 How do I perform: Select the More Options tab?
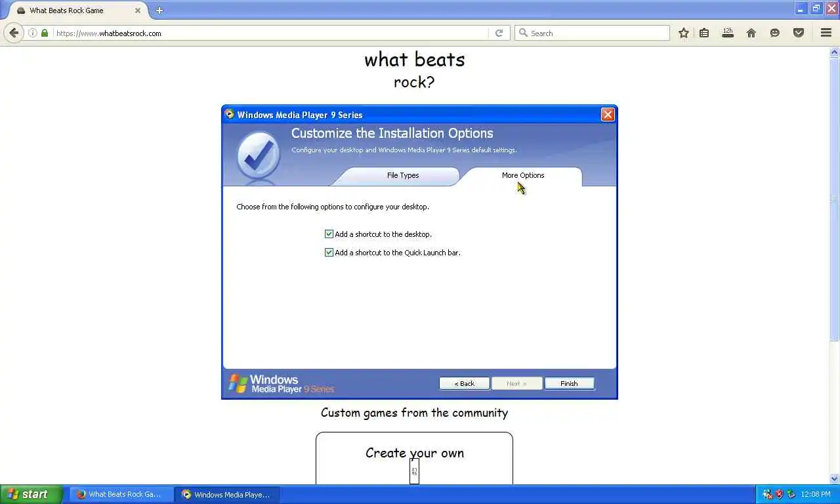pyautogui.click(x=523, y=176)
